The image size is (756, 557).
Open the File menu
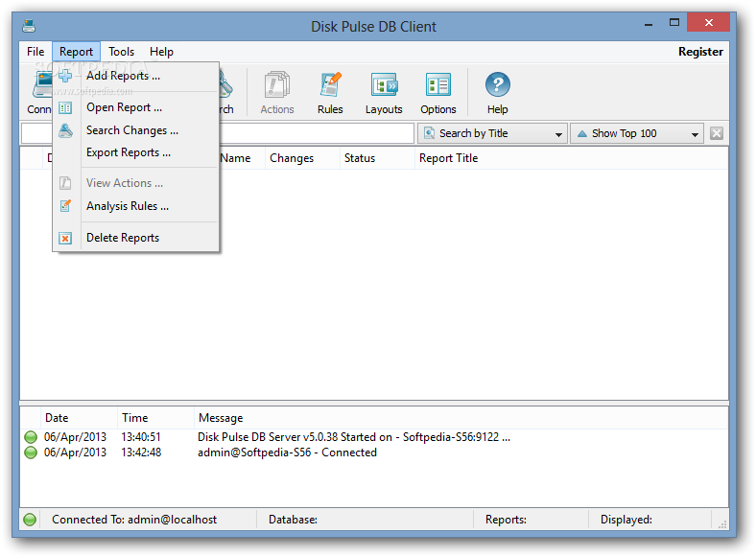(x=35, y=52)
